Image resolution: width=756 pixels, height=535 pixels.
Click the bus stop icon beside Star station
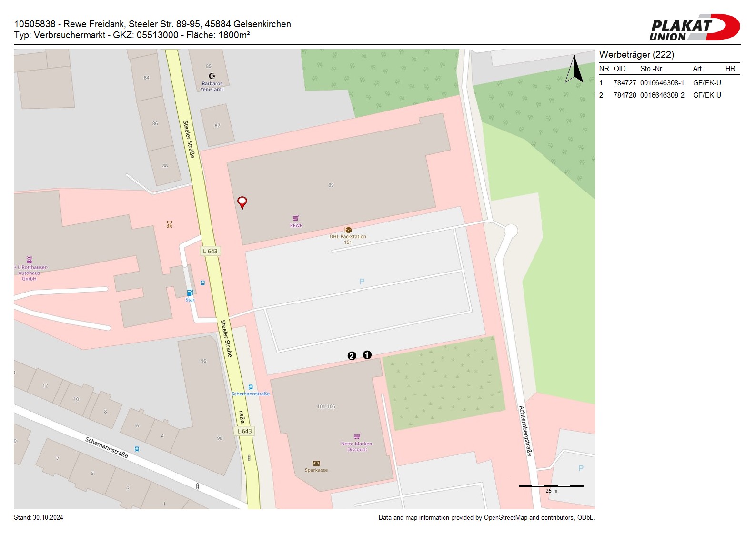[x=202, y=283]
